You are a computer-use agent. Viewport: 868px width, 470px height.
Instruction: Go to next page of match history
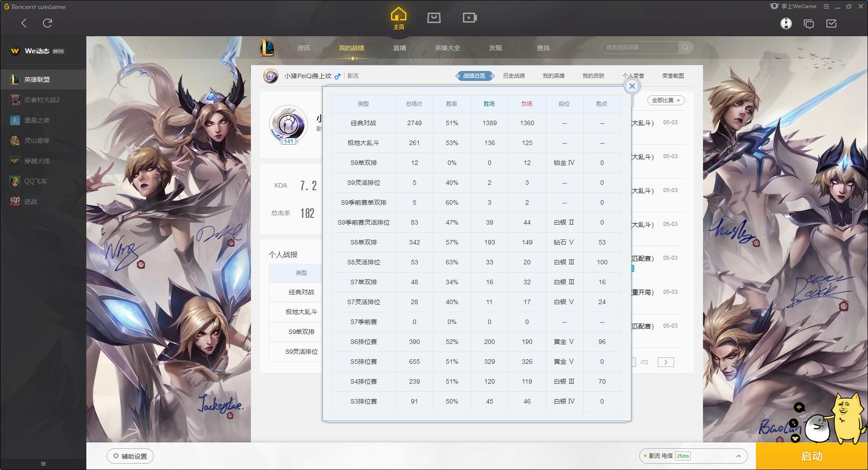point(666,362)
